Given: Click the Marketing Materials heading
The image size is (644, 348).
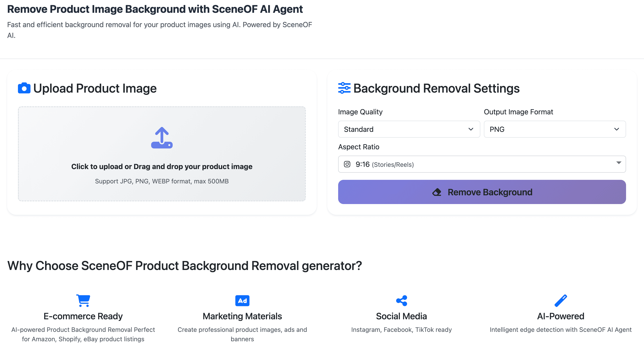Looking at the screenshot, I should tap(242, 316).
